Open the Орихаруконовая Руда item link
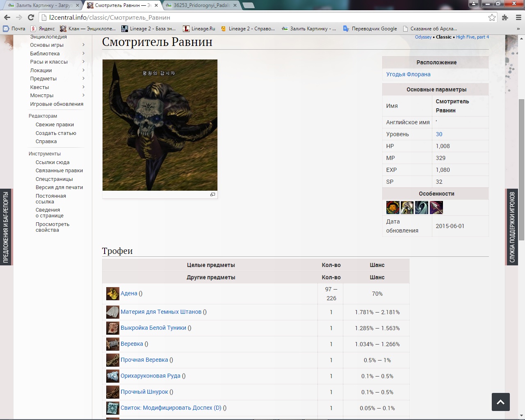525x420 pixels. 151,376
